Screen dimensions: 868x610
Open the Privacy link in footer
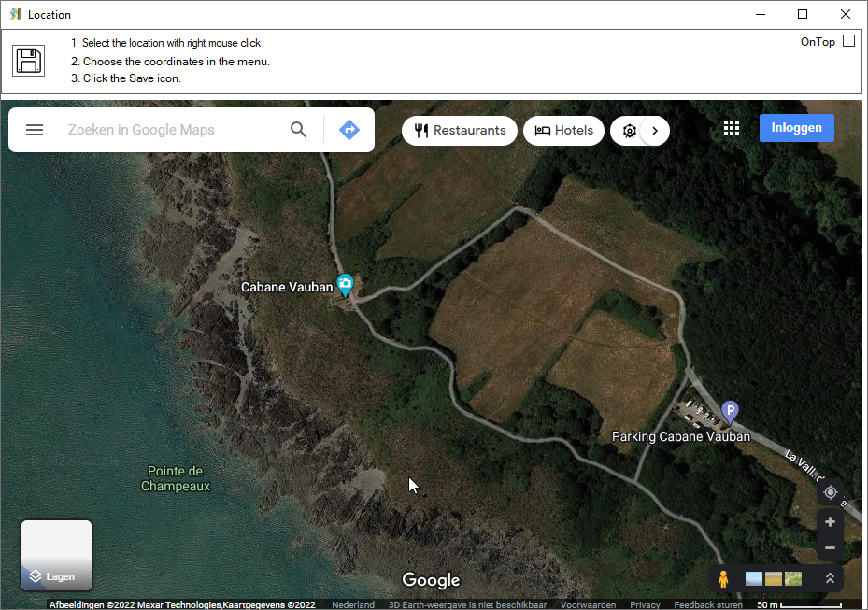click(645, 604)
